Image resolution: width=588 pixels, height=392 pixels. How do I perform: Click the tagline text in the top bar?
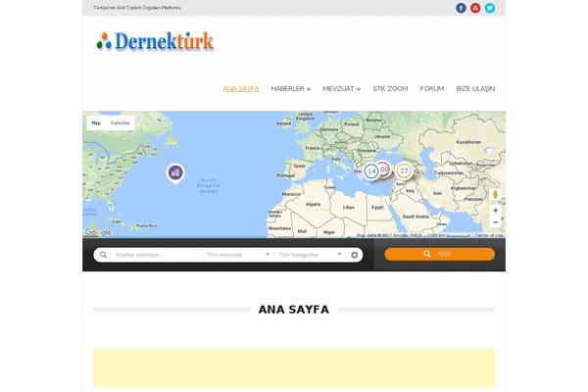(x=137, y=8)
